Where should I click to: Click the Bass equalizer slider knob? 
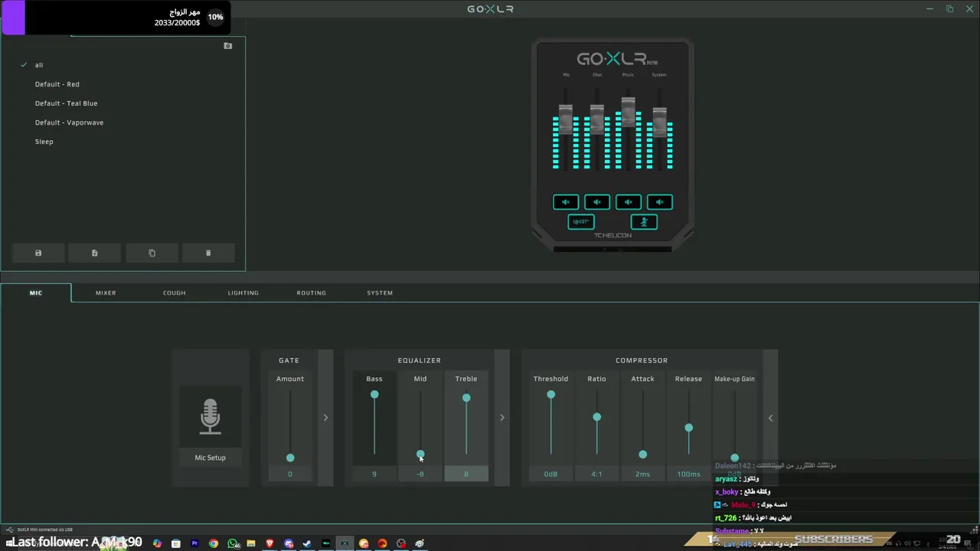pos(374,395)
